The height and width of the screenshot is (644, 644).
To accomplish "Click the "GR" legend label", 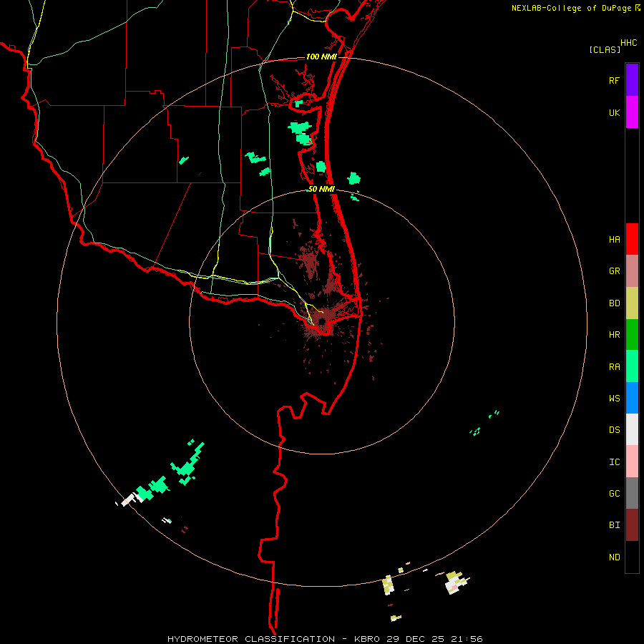I will pyautogui.click(x=614, y=271).
